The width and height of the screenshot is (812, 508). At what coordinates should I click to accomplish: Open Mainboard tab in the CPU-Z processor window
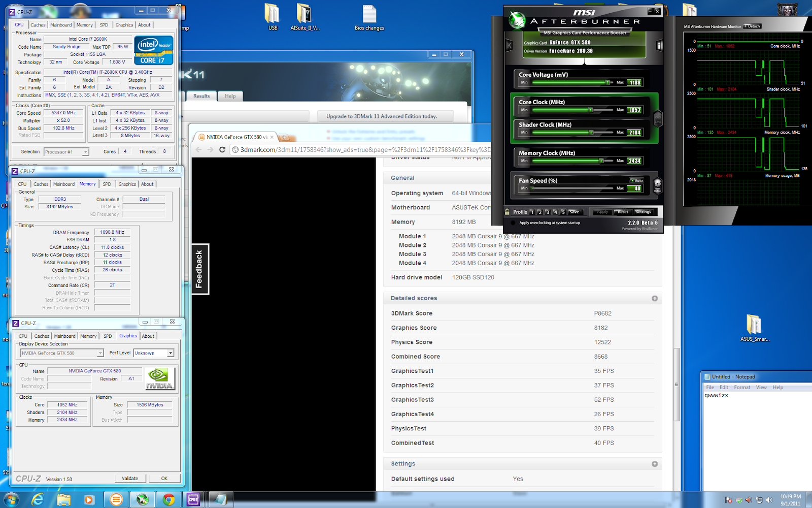click(61, 25)
